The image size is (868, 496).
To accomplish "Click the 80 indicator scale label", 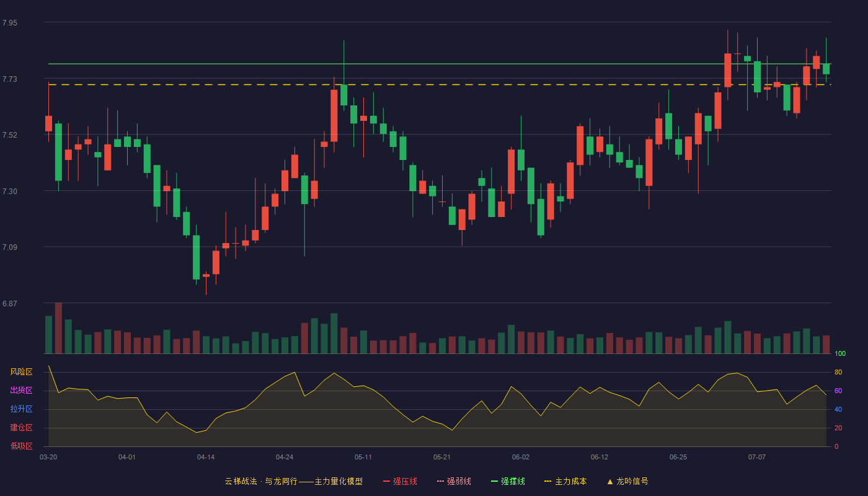I will pos(838,372).
